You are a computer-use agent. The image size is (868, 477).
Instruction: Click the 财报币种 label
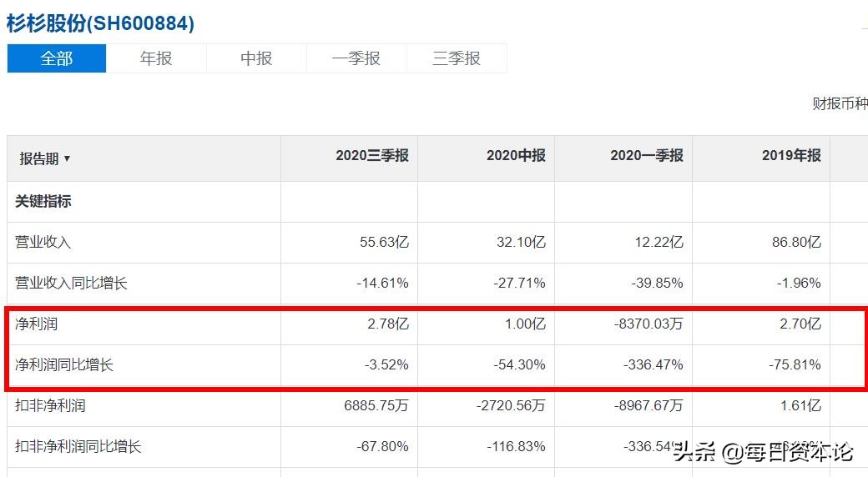(x=840, y=103)
